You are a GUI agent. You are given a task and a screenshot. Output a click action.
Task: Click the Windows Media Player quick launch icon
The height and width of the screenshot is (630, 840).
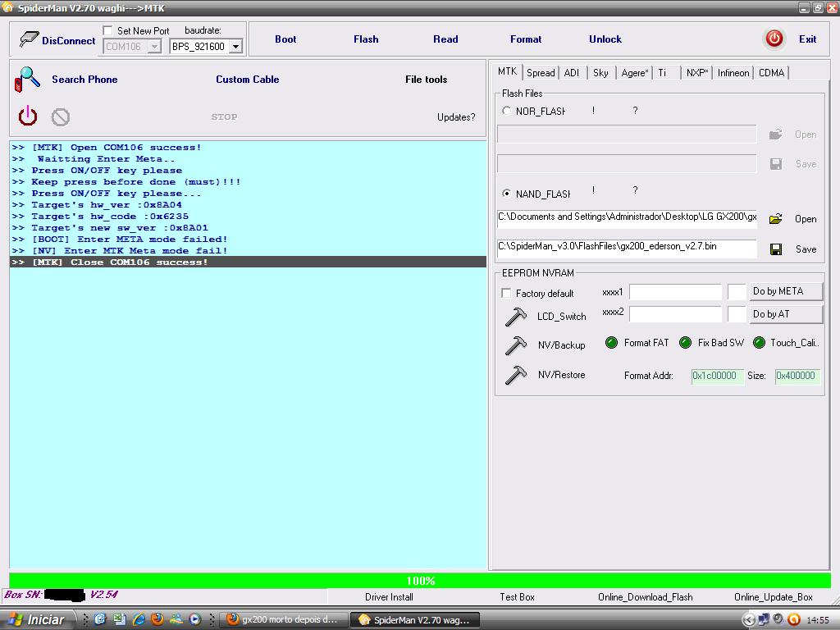[x=195, y=619]
